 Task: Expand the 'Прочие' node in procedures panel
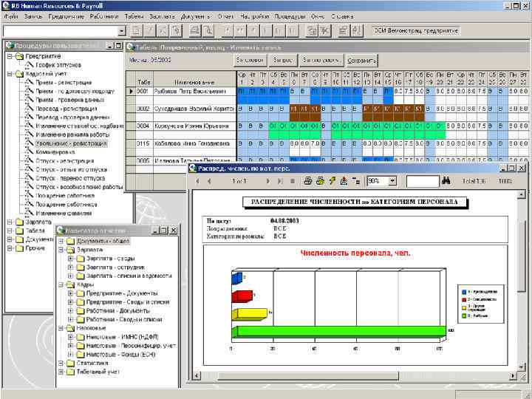tap(10, 248)
